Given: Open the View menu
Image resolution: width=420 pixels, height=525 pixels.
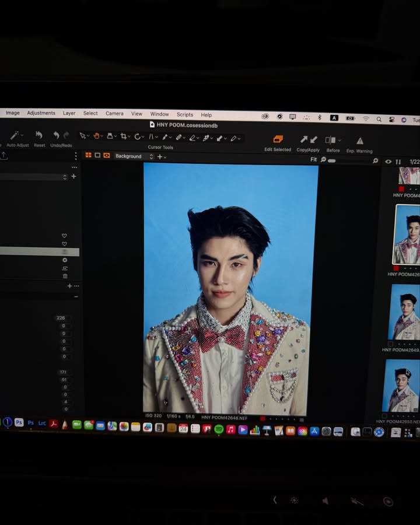Looking at the screenshot, I should pyautogui.click(x=136, y=114).
